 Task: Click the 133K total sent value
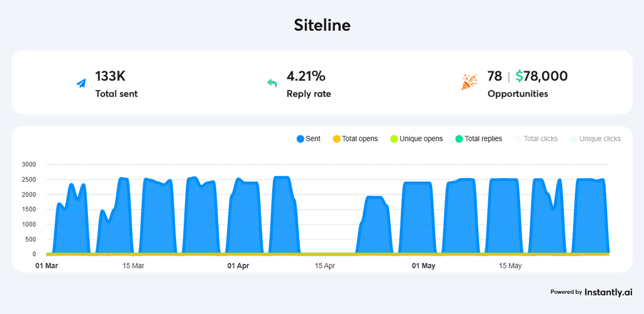tap(110, 76)
